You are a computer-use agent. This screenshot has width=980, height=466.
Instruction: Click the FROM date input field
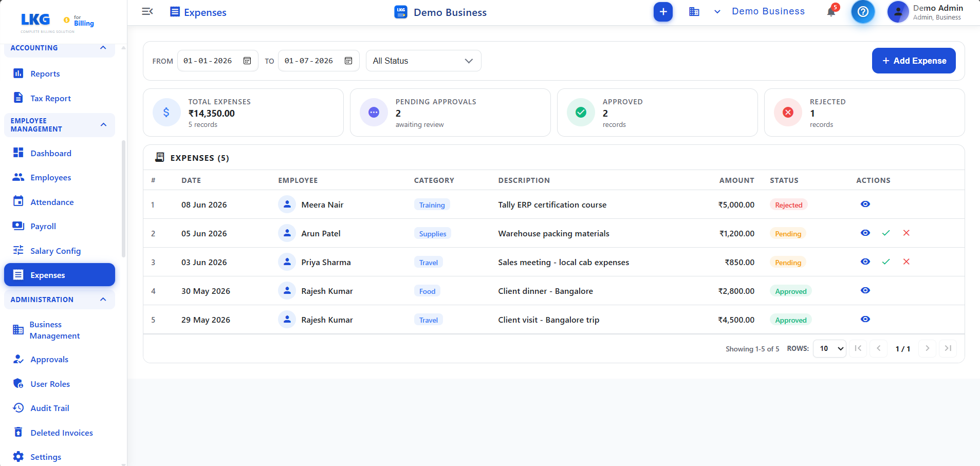[x=217, y=61]
